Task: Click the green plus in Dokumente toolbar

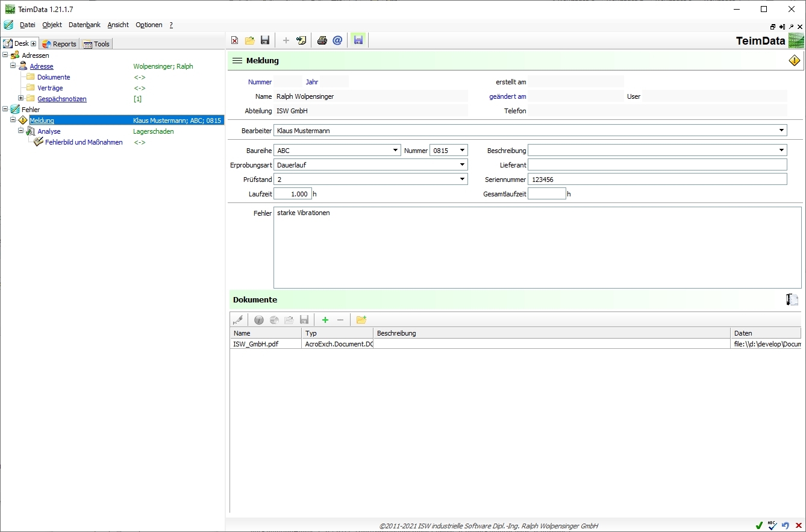Action: click(x=325, y=320)
